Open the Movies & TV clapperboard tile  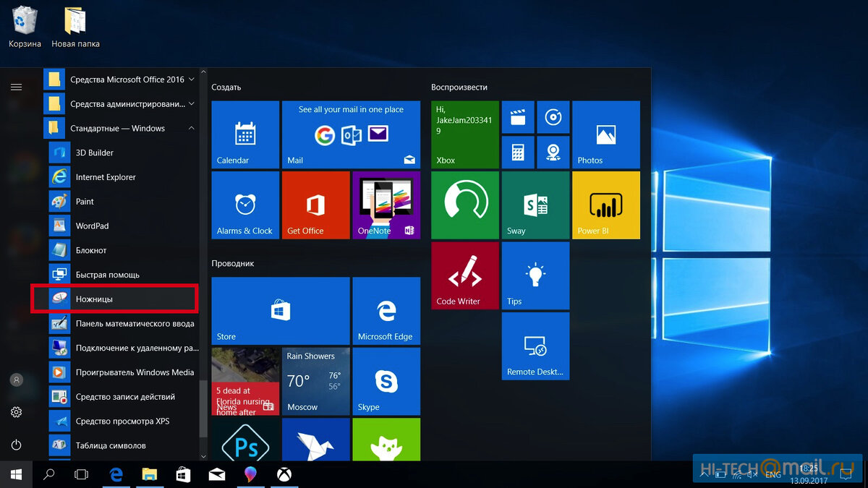pos(518,117)
